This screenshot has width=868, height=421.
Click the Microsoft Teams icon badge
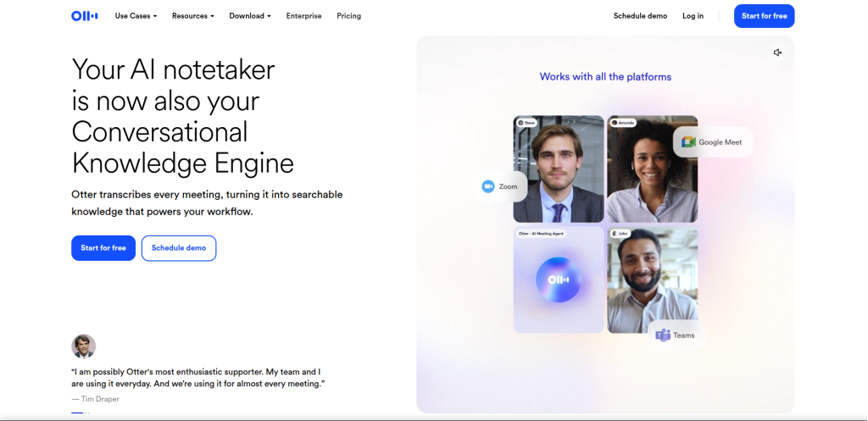pyautogui.click(x=663, y=335)
